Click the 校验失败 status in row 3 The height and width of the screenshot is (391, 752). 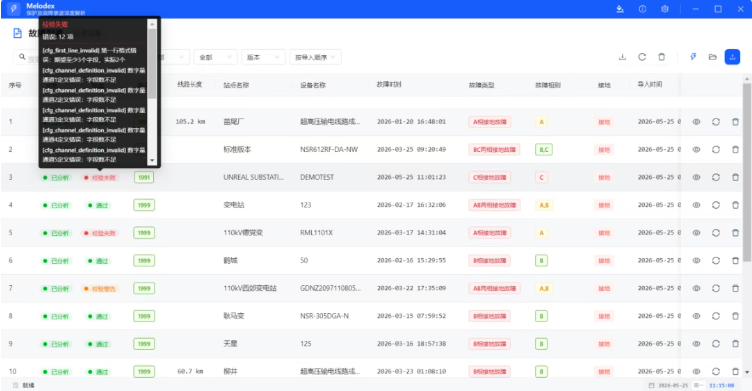(100, 178)
